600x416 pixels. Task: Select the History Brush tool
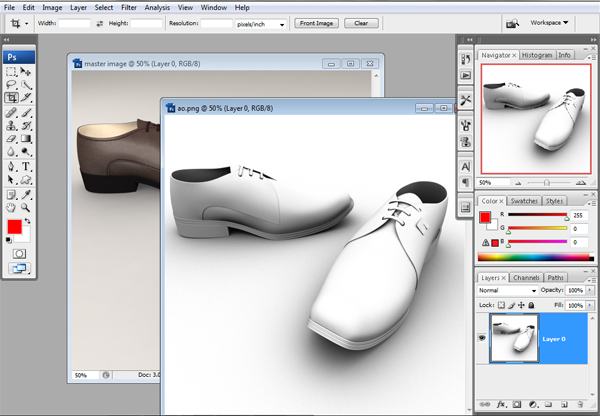[x=26, y=126]
